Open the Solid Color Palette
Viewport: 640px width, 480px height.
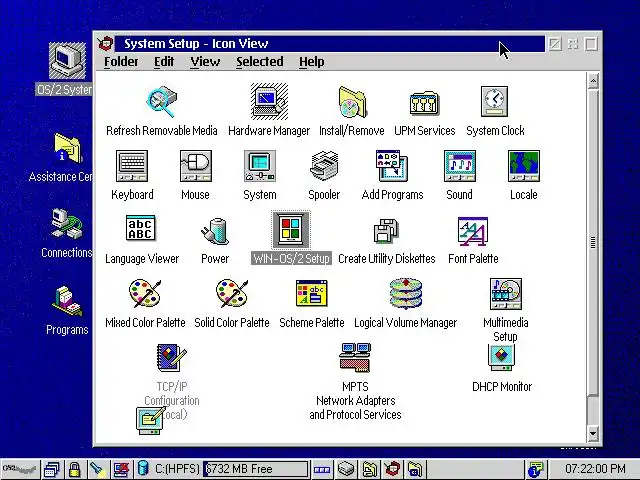coord(231,293)
